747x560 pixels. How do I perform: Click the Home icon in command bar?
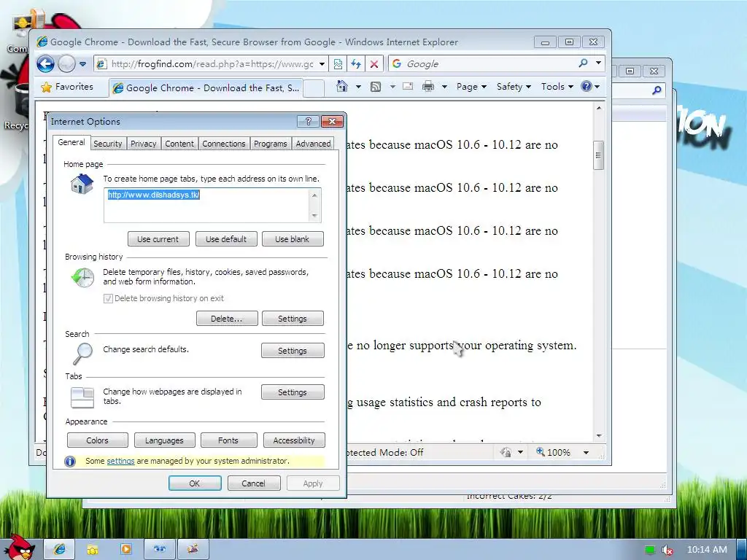[x=342, y=86]
